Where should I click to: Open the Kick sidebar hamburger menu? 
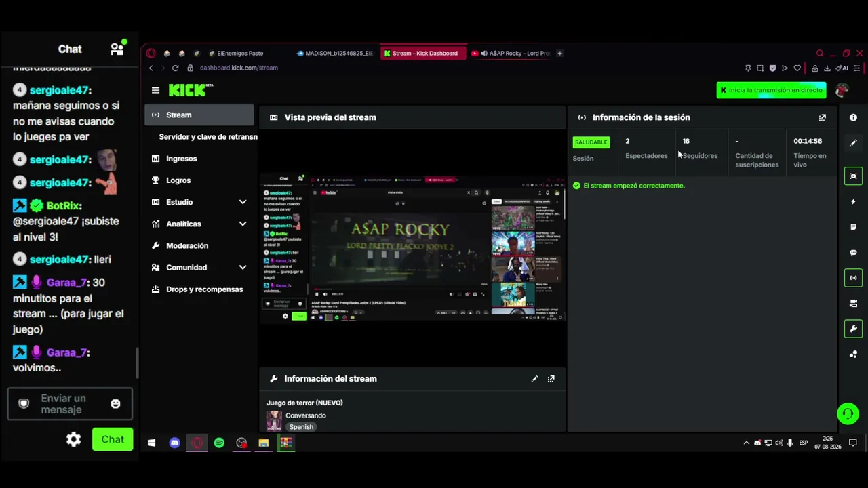pyautogui.click(x=155, y=90)
